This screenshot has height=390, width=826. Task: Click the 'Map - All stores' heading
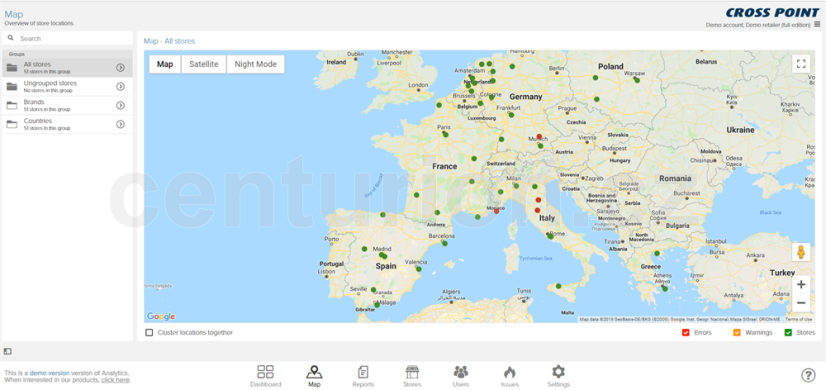tap(169, 41)
